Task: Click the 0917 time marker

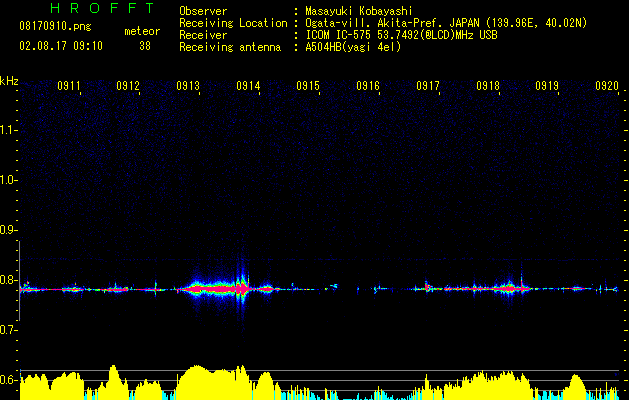Action: pyautogui.click(x=428, y=86)
